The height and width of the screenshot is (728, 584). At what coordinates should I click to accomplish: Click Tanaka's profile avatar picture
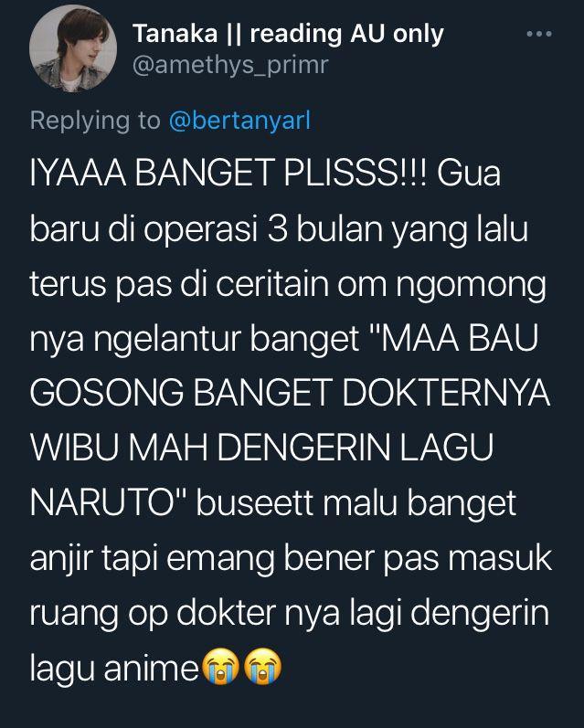[73, 48]
